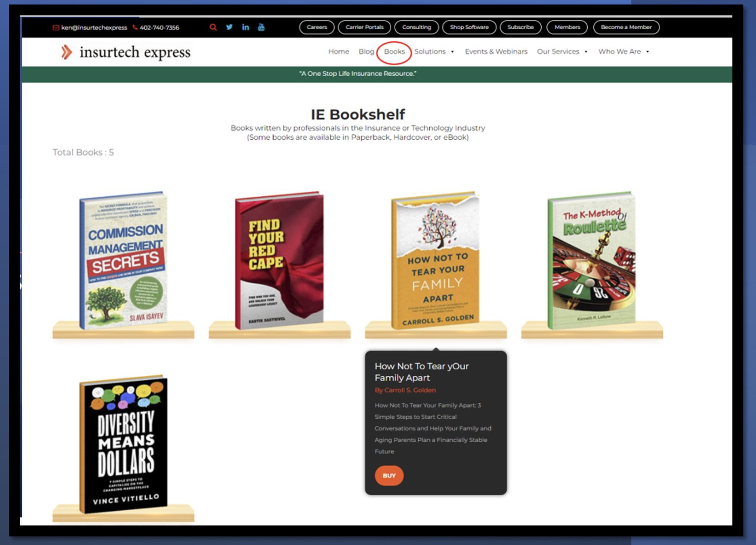Viewport: 756px width, 545px height.
Task: Click the Consulting button
Action: [416, 27]
